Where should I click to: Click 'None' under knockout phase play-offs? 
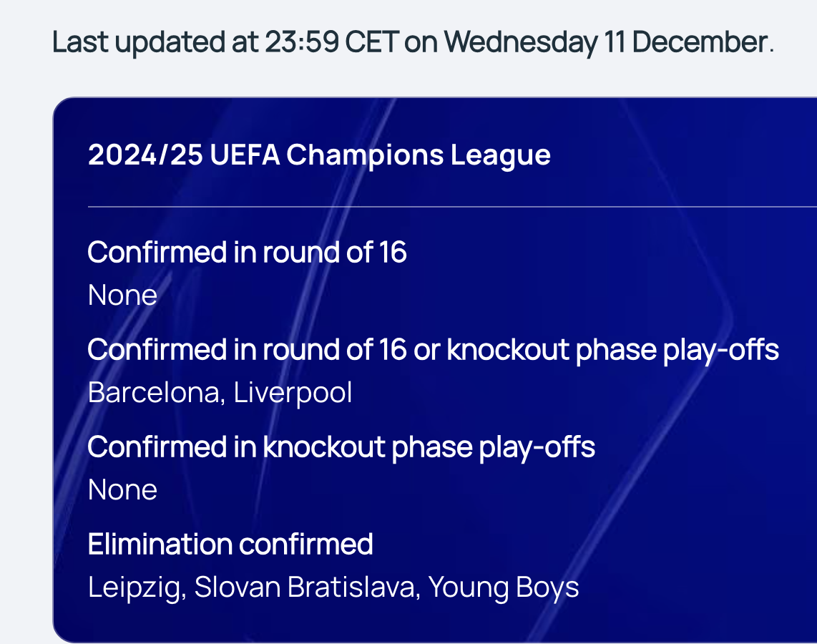pyautogui.click(x=122, y=489)
